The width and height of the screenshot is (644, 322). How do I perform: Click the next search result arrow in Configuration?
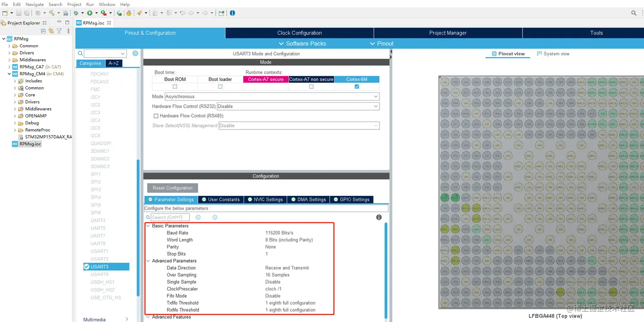(x=215, y=217)
